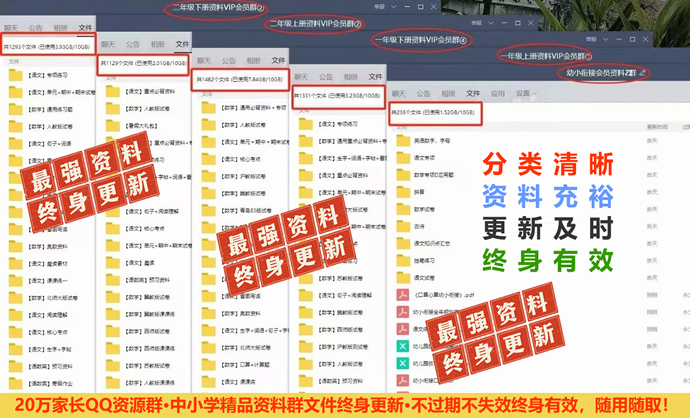690x418 pixels.
Task: Expand chevron beside 举报 in 二年级下册资料VIP会员群 title bar
Action: tap(393, 7)
